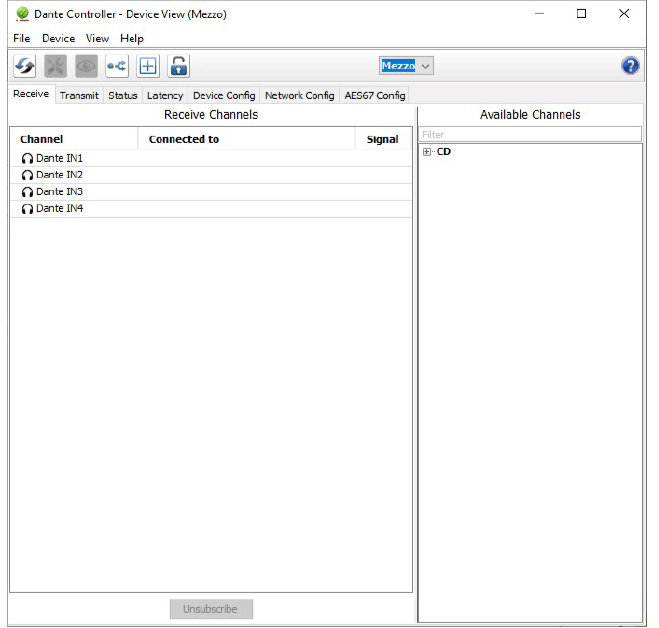659x628 pixels.
Task: Click the padlock device lock icon
Action: (x=179, y=66)
